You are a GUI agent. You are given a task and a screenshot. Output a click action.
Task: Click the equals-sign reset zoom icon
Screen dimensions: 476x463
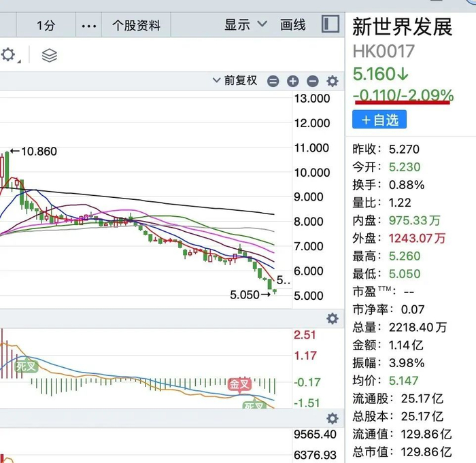point(273,81)
